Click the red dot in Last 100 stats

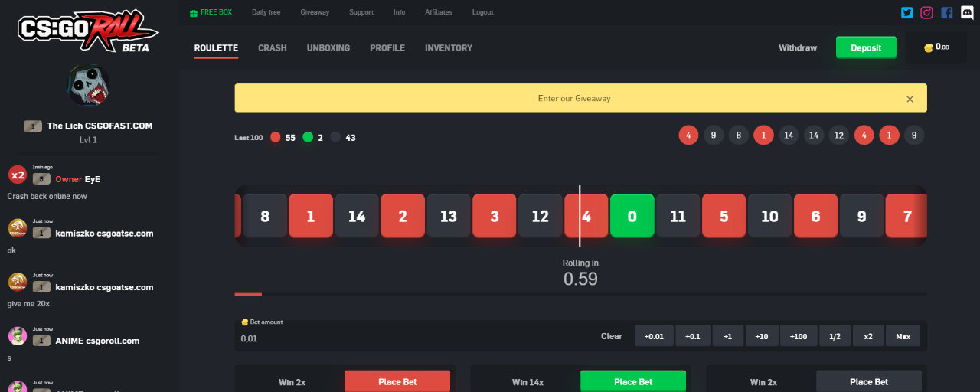[276, 138]
